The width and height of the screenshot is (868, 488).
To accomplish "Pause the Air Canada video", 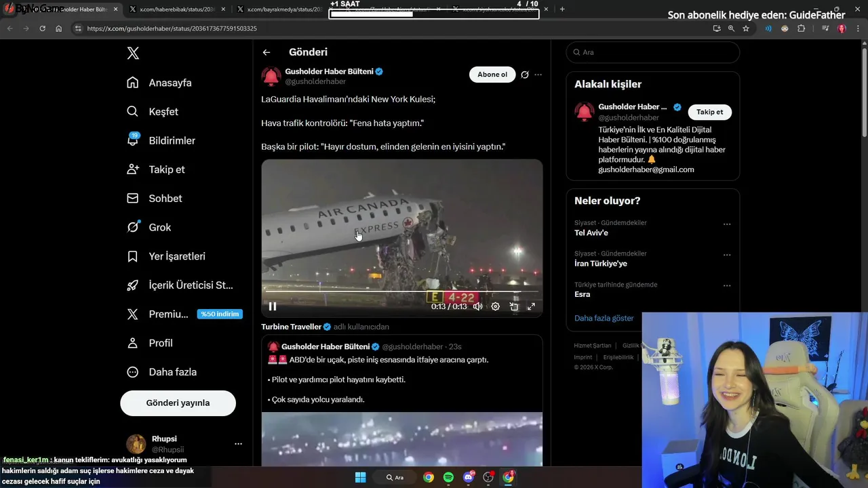I will 273,306.
